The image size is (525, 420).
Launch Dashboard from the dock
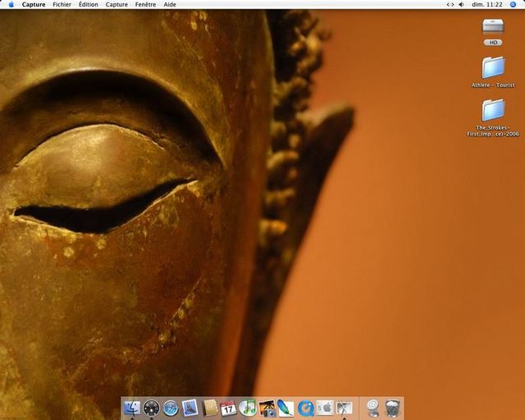pyautogui.click(x=151, y=408)
